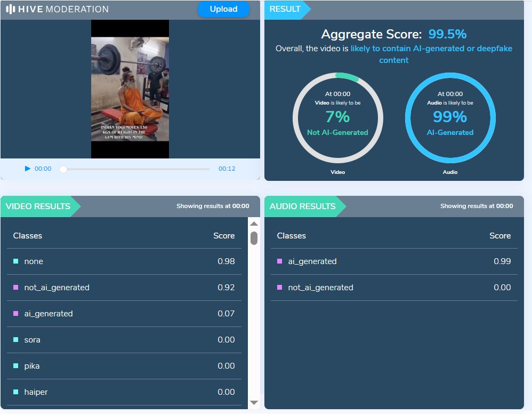This screenshot has height=414, width=532.
Task: Select the AUDIO RESULTS tab header
Action: pos(302,206)
